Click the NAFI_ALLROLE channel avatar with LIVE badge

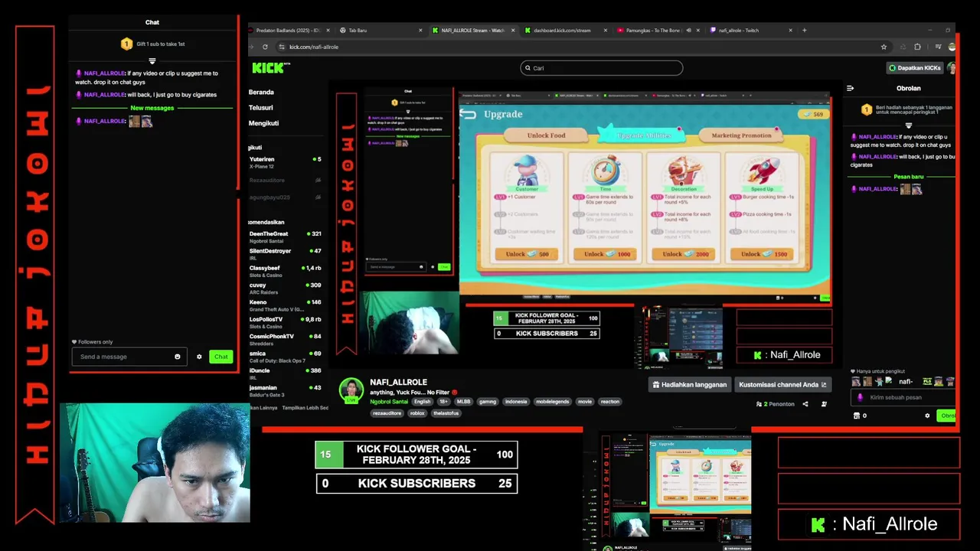351,390
